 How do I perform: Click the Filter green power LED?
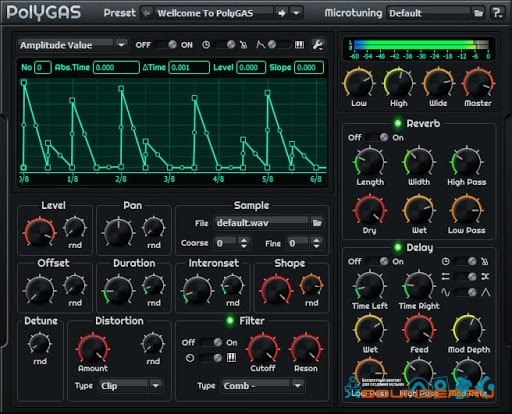(230, 321)
